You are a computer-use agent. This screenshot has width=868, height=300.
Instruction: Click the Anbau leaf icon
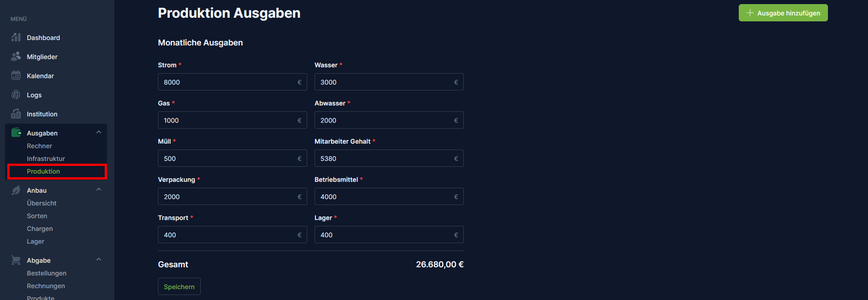pos(16,190)
